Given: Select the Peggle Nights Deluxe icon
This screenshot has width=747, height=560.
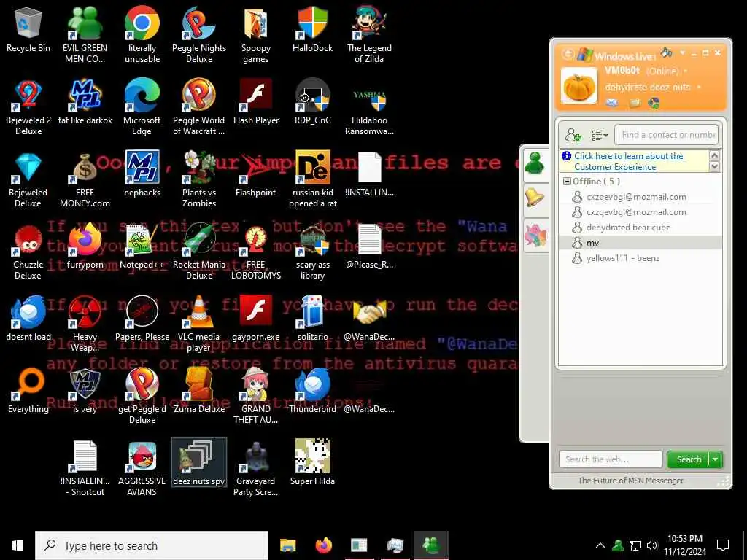Looking at the screenshot, I should 199,35.
